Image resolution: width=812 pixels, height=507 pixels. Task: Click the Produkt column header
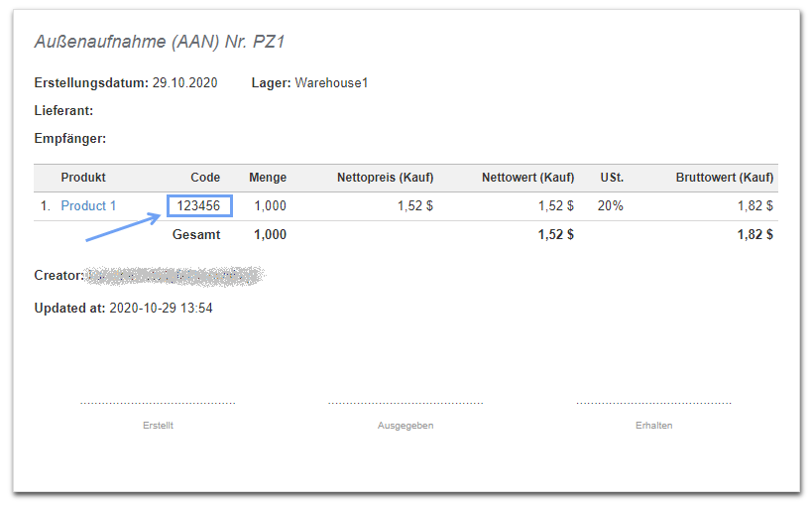tap(83, 178)
